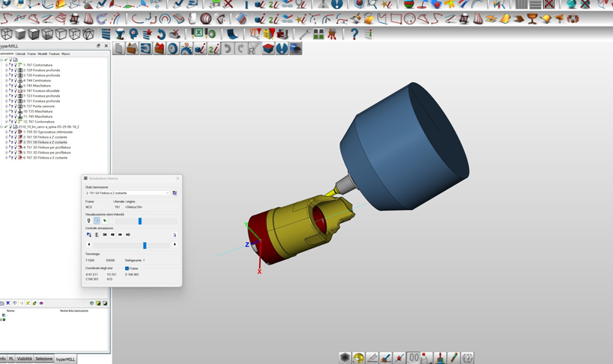
Task: Click the blue list lines icon
Action: point(106,34)
